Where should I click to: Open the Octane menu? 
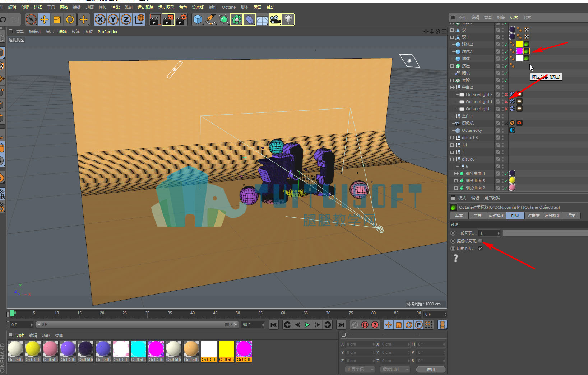click(229, 7)
